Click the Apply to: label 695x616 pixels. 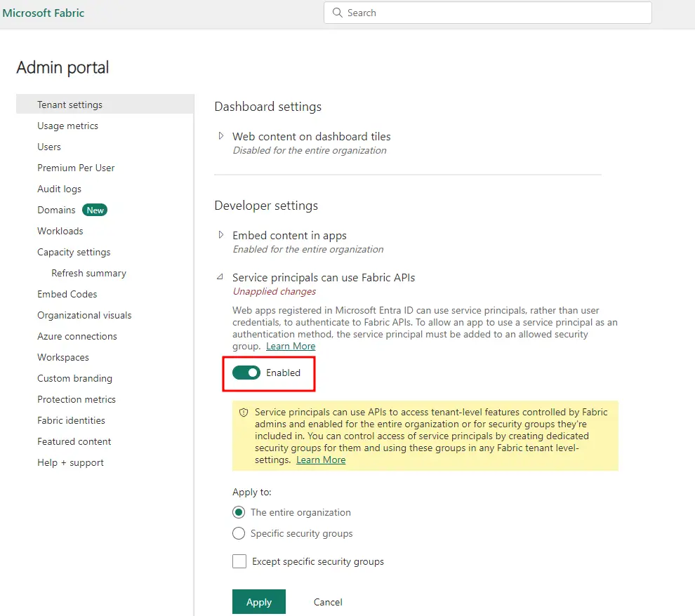252,492
